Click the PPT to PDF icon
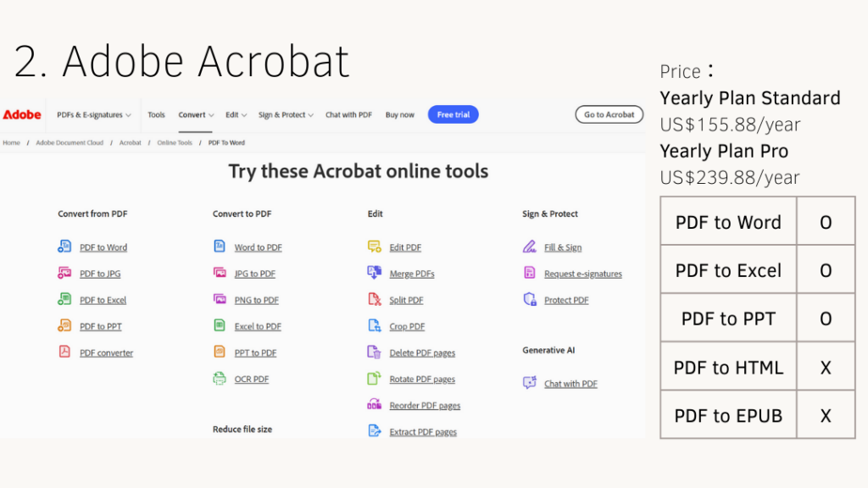Screen dimensions: 868x488 (220, 352)
